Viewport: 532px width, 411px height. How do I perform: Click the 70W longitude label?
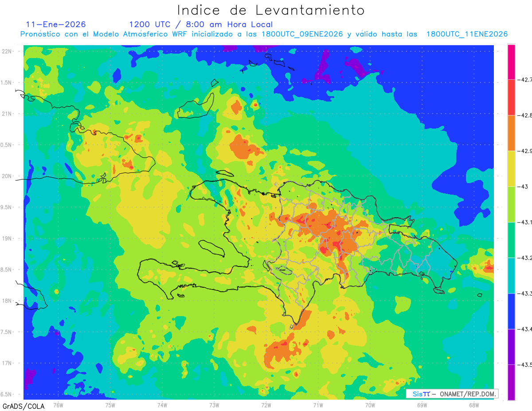pos(370,405)
